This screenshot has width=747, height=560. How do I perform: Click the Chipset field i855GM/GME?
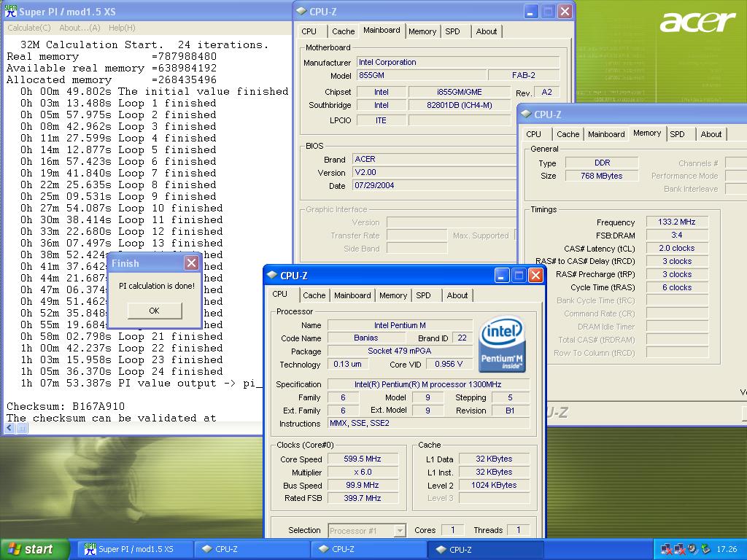460,92
